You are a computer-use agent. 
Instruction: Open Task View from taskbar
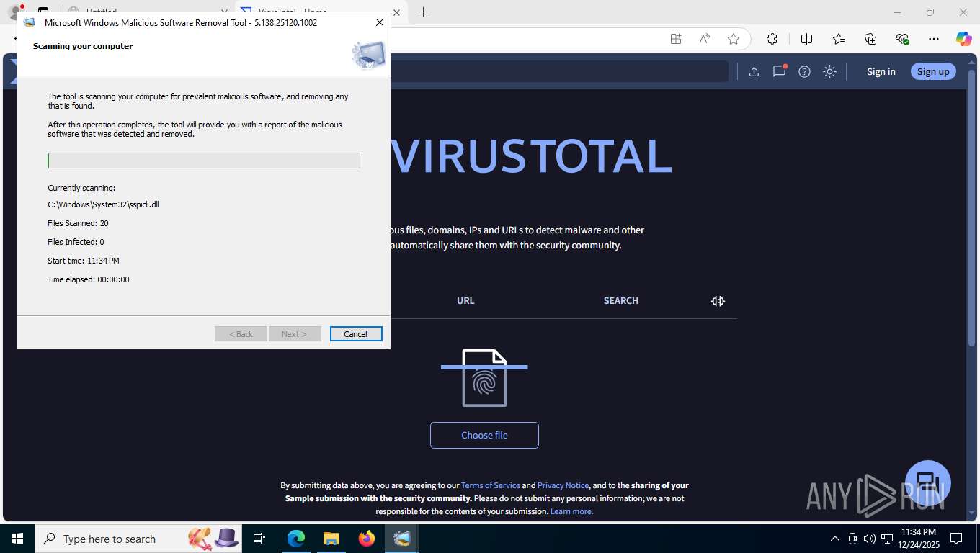[259, 539]
